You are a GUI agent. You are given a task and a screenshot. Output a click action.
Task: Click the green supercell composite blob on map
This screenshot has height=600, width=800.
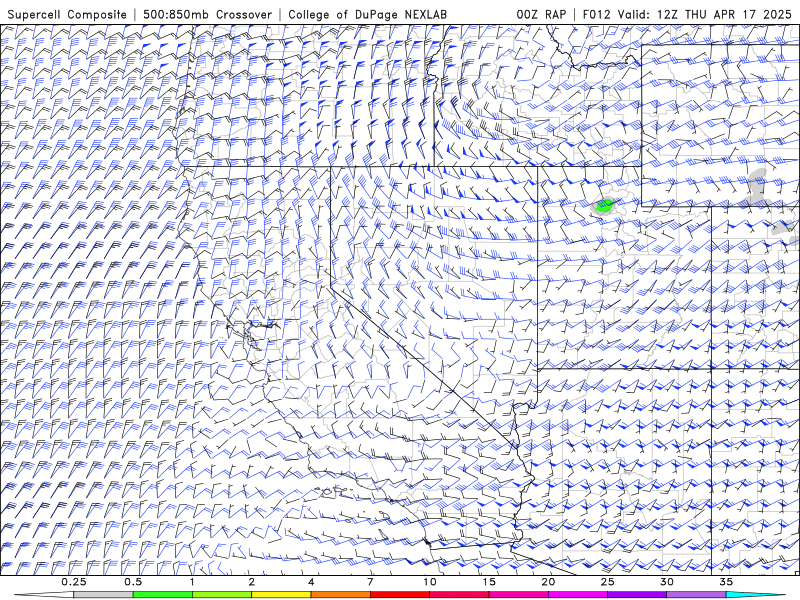pyautogui.click(x=605, y=206)
